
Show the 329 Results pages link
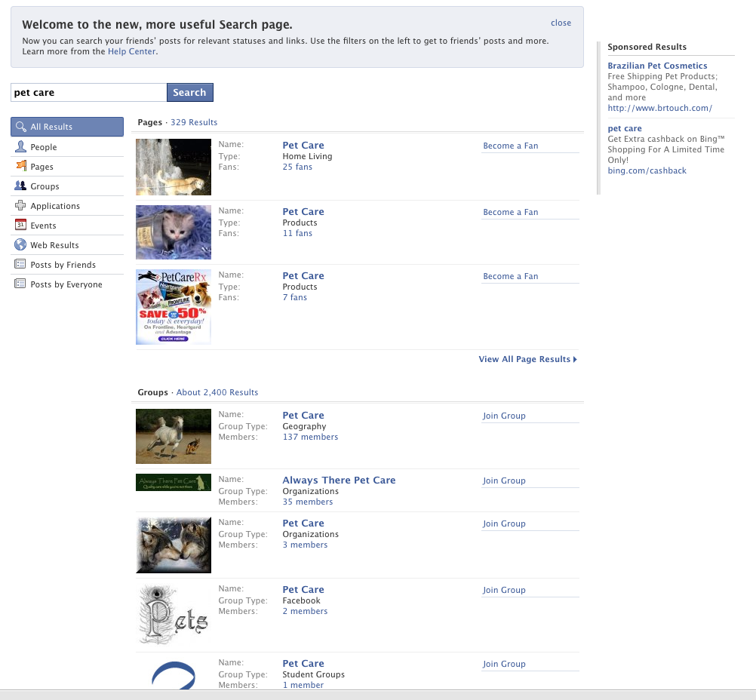coord(194,122)
